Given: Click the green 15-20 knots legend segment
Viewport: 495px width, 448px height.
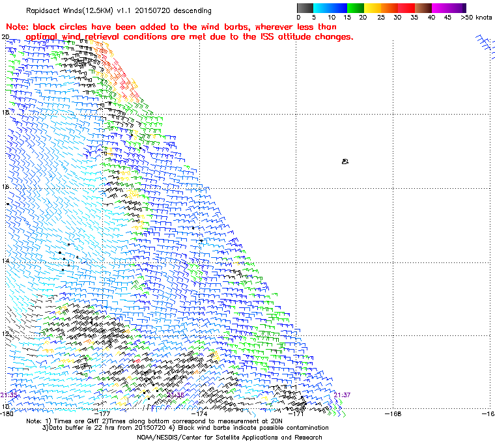Looking at the screenshot, I should [x=356, y=8].
